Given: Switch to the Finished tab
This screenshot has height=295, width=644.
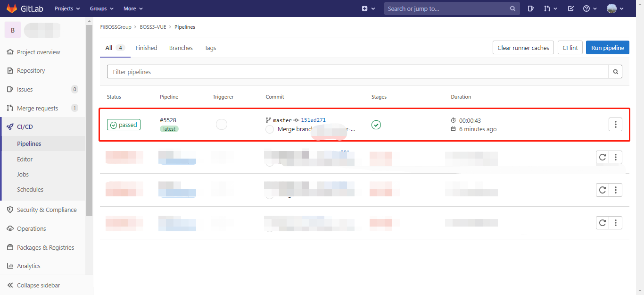Looking at the screenshot, I should point(146,48).
